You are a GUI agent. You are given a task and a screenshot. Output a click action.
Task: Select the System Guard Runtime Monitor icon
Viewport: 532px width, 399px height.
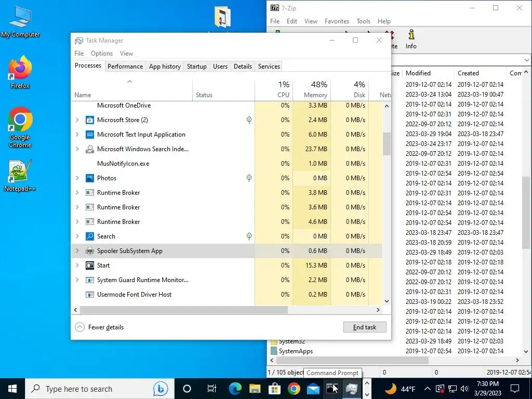click(x=89, y=280)
